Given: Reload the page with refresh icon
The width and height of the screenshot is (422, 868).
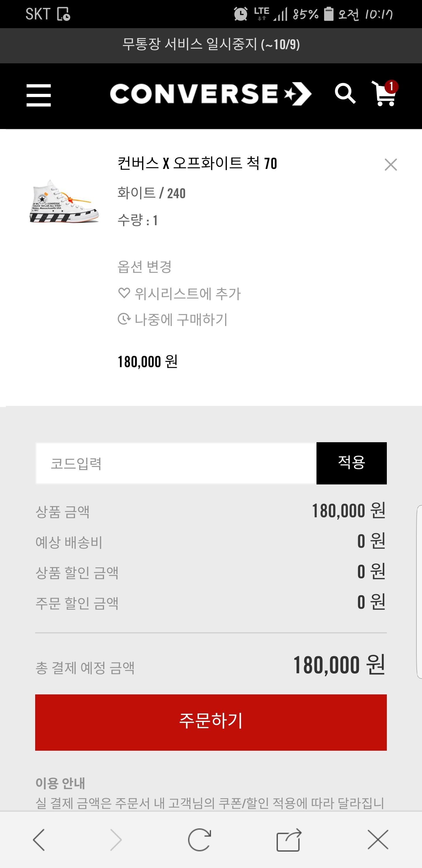Looking at the screenshot, I should (x=199, y=840).
